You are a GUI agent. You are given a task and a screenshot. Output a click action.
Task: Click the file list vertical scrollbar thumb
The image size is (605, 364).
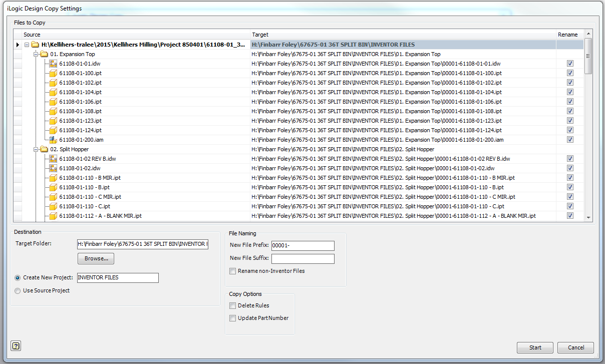pyautogui.click(x=588, y=56)
